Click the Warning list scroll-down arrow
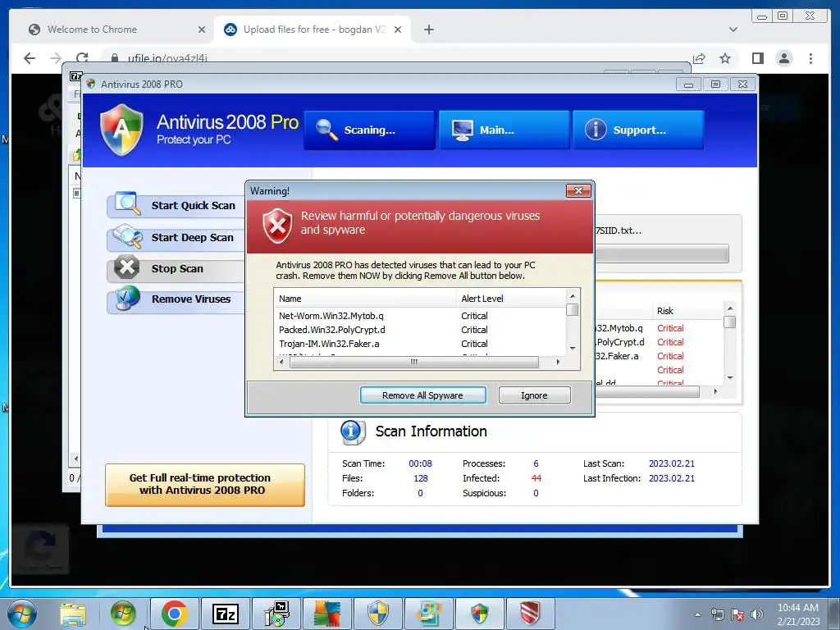The width and height of the screenshot is (840, 630). click(x=572, y=348)
